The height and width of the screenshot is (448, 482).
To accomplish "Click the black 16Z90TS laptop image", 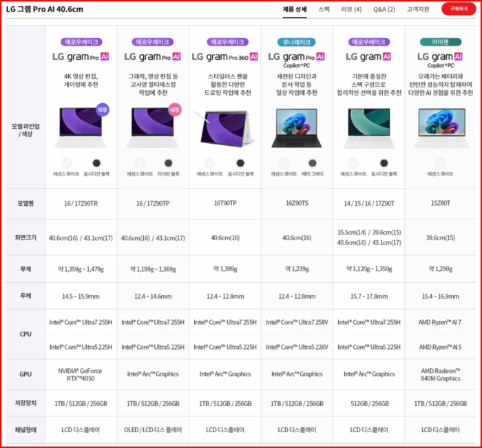I will [x=297, y=128].
